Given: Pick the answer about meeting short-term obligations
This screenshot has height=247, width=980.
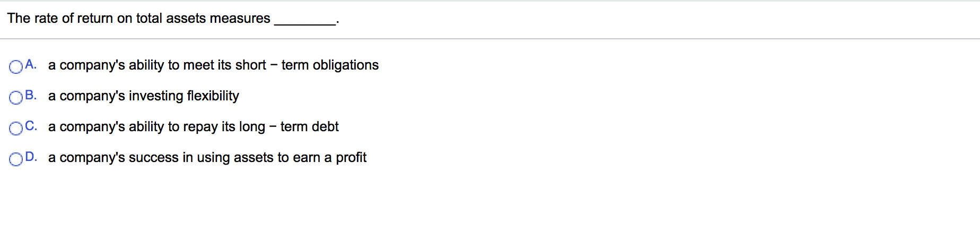Looking at the screenshot, I should pyautogui.click(x=213, y=65).
